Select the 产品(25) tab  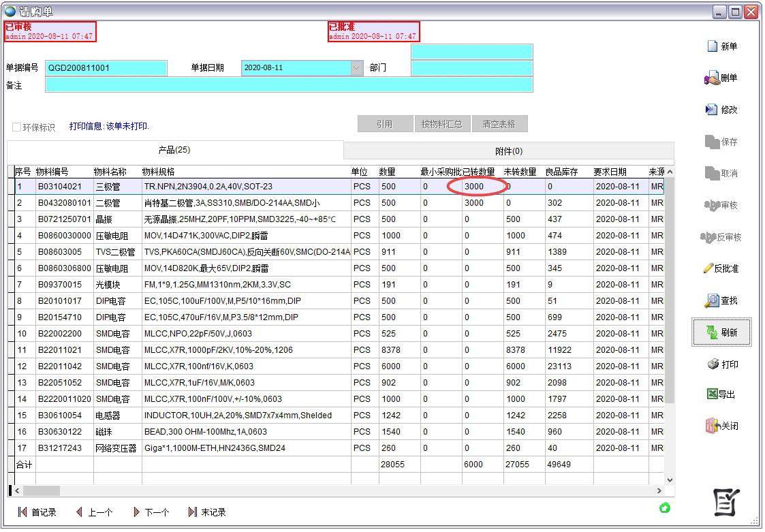[174, 150]
